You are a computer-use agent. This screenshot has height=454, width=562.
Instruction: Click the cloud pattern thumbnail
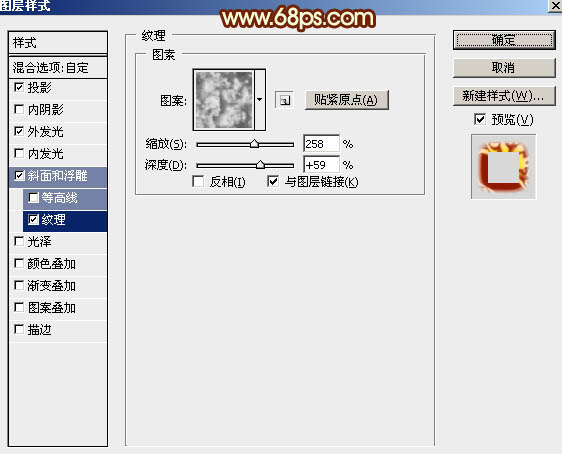click(224, 100)
